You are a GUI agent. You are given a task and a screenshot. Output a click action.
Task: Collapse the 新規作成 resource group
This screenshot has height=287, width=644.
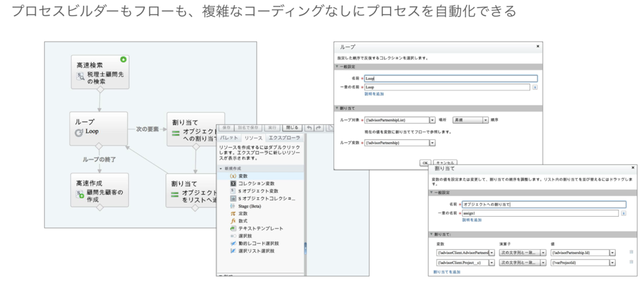click(x=221, y=168)
